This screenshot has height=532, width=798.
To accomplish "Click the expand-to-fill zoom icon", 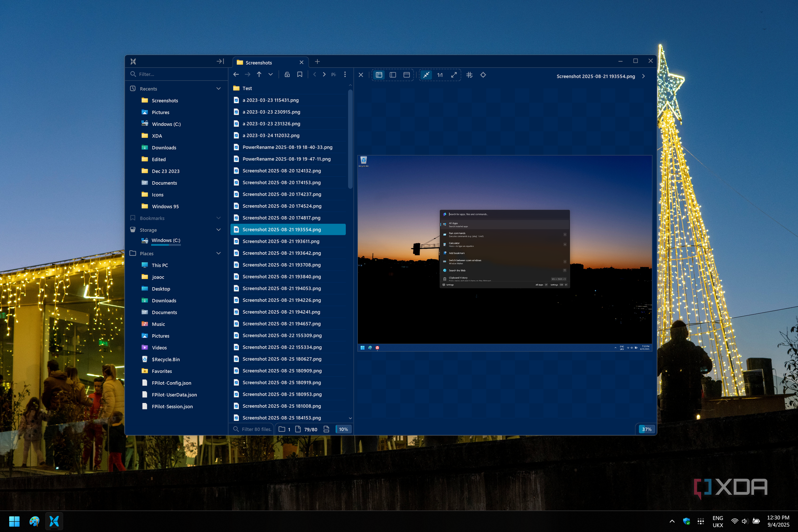I will pyautogui.click(x=454, y=75).
